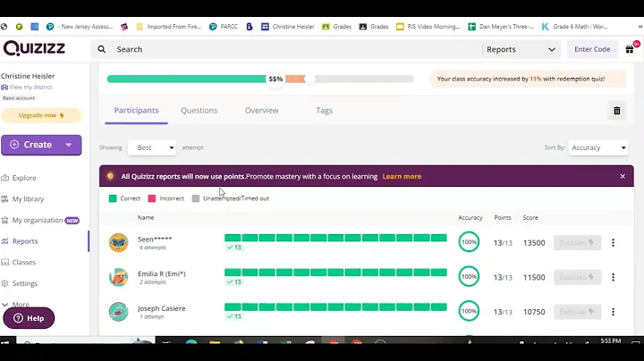Click score 10750
The width and height of the screenshot is (644, 361).
click(534, 312)
